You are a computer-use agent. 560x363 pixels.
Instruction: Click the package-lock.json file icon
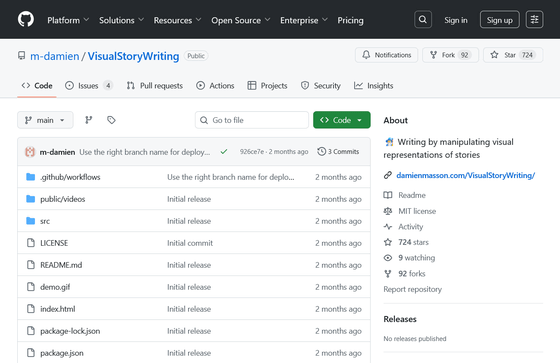pyautogui.click(x=31, y=331)
